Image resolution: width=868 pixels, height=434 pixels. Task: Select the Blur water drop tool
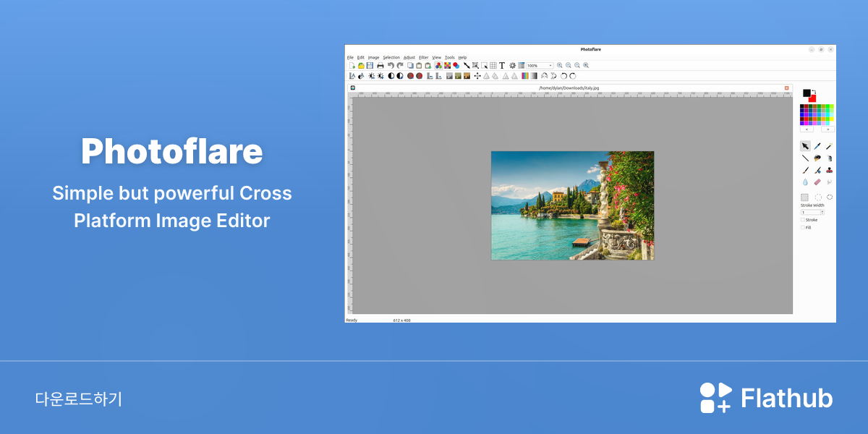click(x=805, y=182)
